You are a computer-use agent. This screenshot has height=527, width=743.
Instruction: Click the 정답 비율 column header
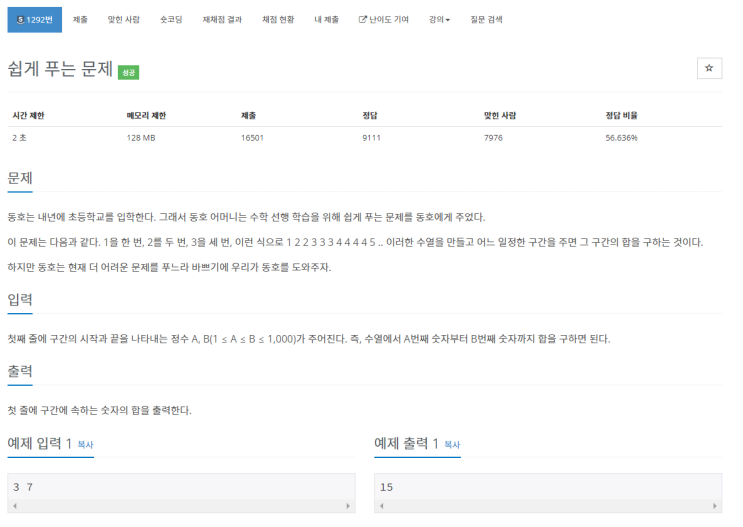point(622,116)
